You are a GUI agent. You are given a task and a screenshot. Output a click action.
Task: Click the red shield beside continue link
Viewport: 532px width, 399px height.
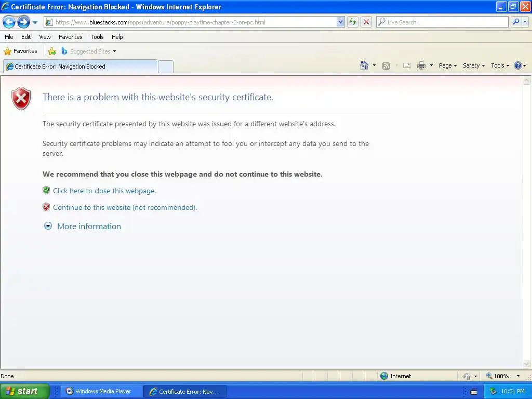coord(46,207)
